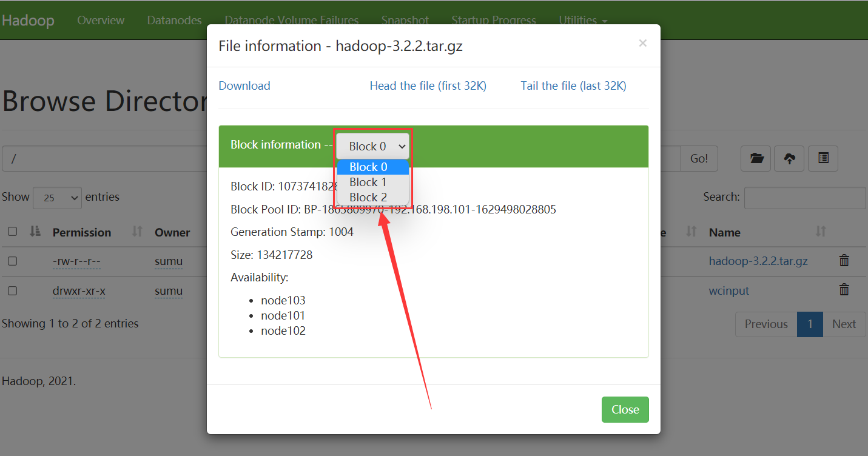Click the Block Pool ID text line
The width and height of the screenshot is (868, 456).
click(x=393, y=209)
